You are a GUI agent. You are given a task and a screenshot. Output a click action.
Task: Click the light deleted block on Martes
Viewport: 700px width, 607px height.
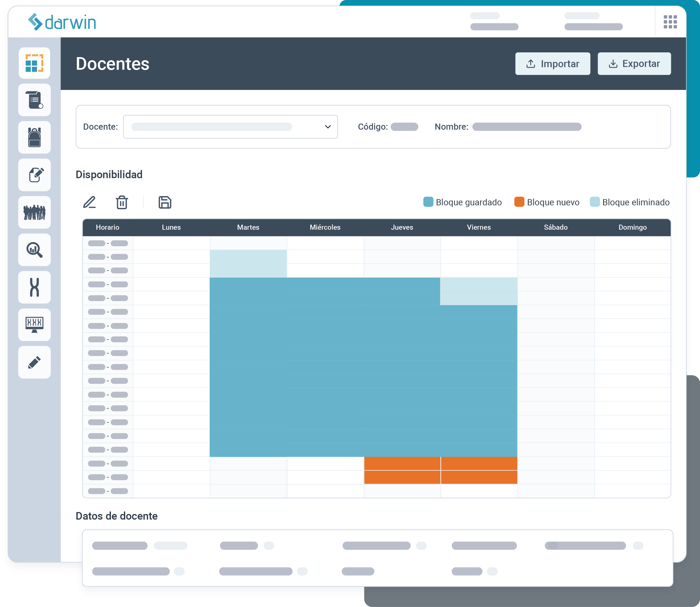click(248, 264)
